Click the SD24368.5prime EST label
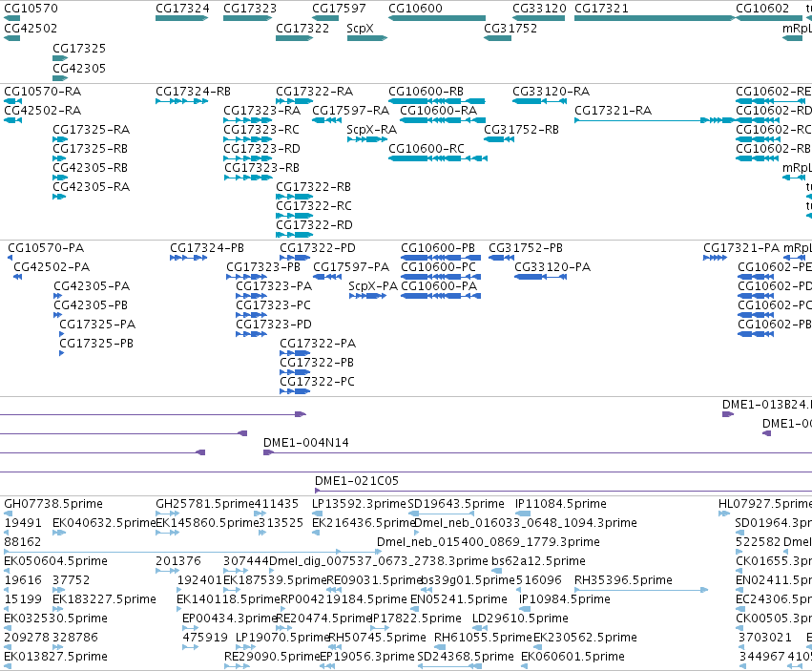Viewport: 812px width, 671px height. (x=466, y=657)
